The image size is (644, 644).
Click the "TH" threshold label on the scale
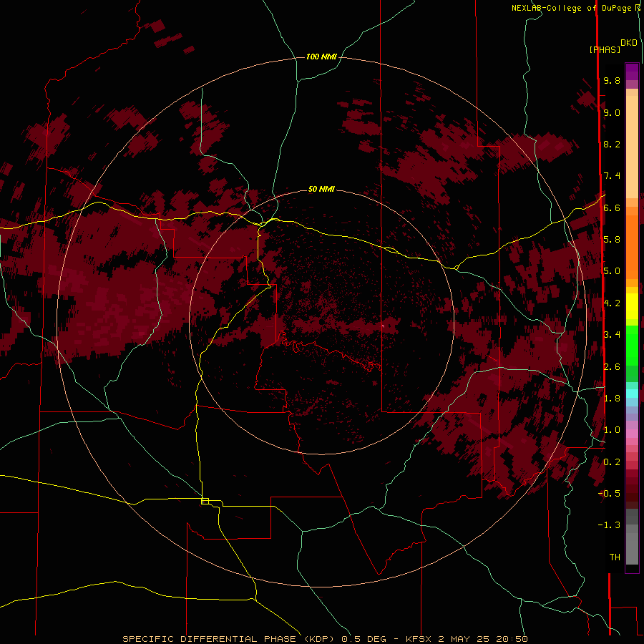pos(615,557)
